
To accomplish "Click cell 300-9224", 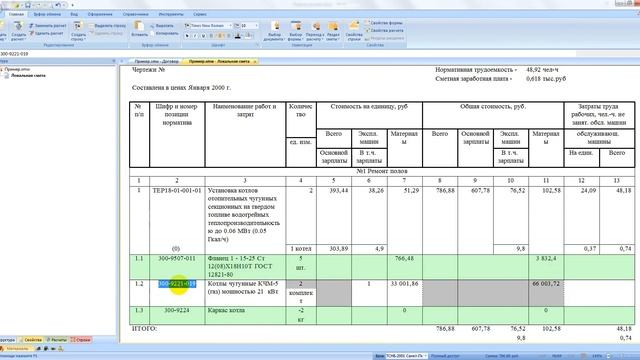I will [x=177, y=310].
